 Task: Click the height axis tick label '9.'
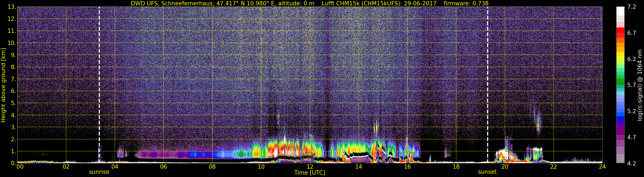click(x=13, y=55)
